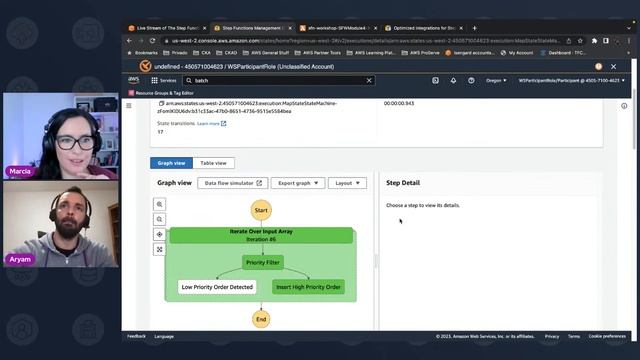Bookmark this page with the star
The width and height of the screenshot is (640, 360).
(580, 41)
